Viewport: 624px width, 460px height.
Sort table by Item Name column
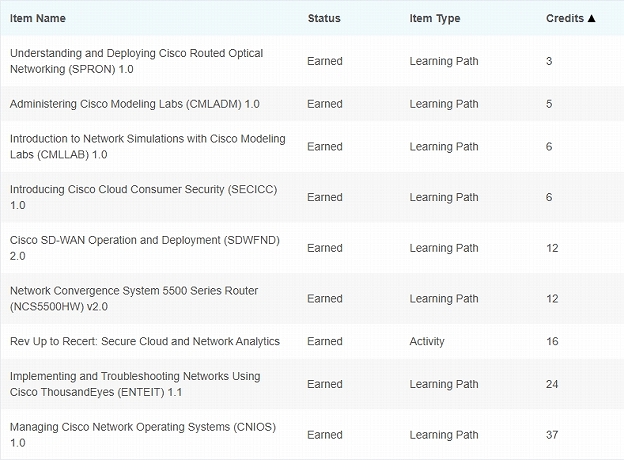pyautogui.click(x=38, y=18)
